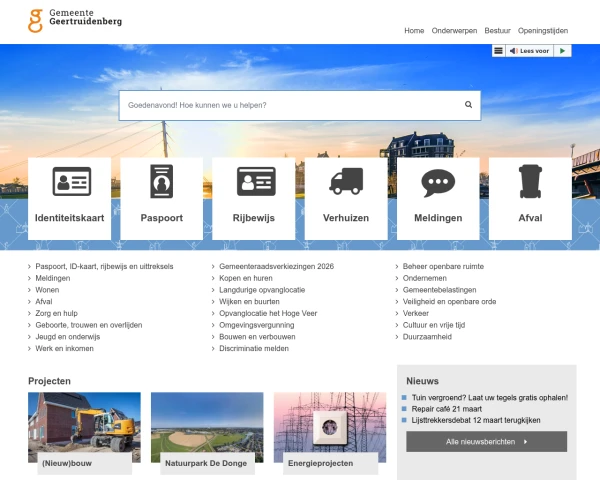600x480 pixels.
Task: Start reading with the green play button
Action: pos(562,50)
